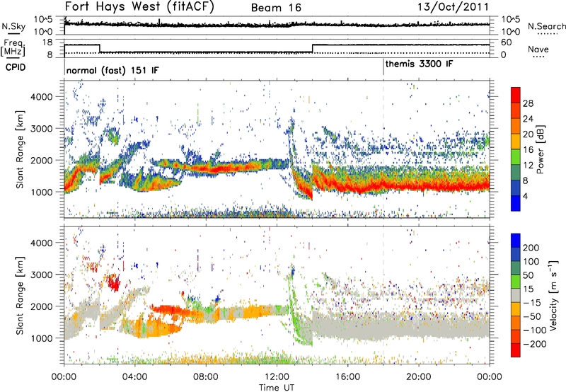Click the '08:00' time axis tick
This screenshot has width=566, height=392.
point(206,377)
